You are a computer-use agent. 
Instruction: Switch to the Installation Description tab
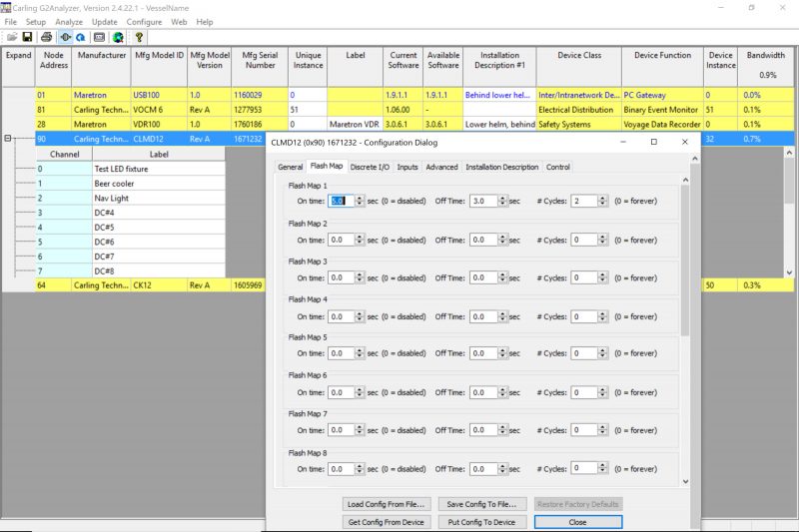[502, 167]
